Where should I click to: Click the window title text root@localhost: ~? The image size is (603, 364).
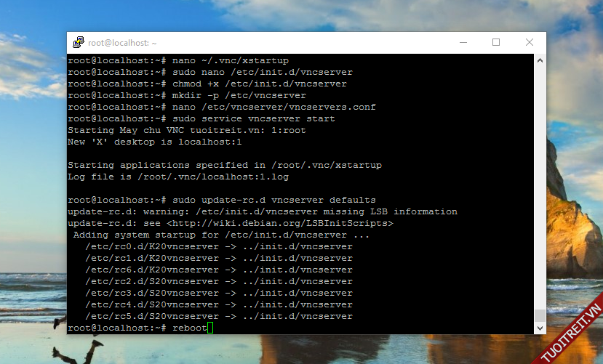123,44
